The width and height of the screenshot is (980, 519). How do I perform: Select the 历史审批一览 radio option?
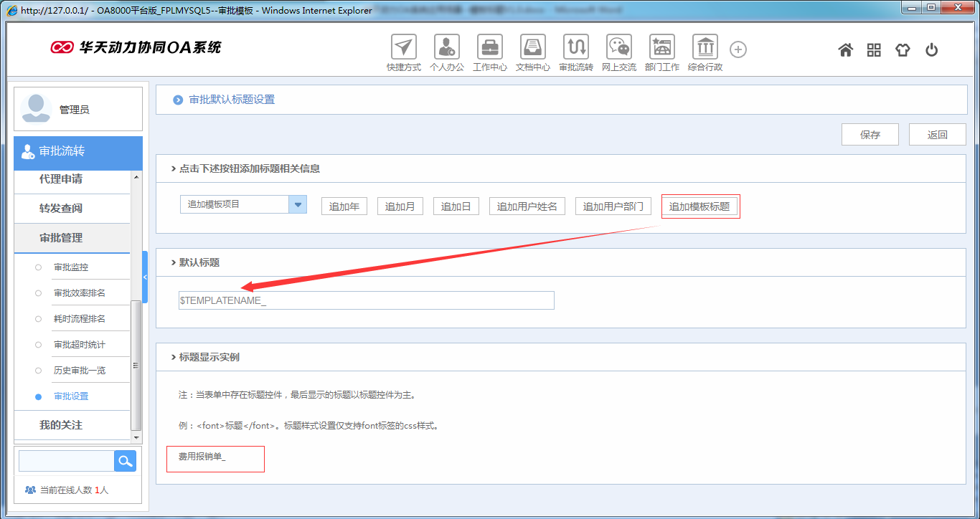[x=38, y=370]
